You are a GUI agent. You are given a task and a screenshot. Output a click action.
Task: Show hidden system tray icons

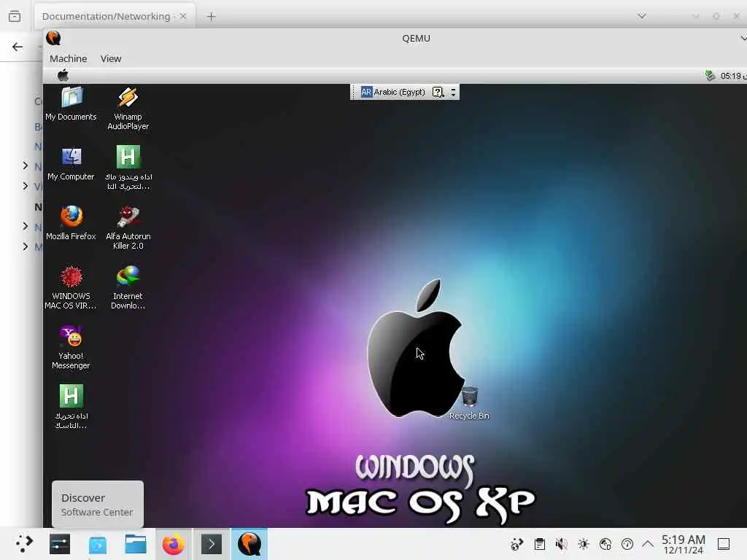(x=648, y=544)
